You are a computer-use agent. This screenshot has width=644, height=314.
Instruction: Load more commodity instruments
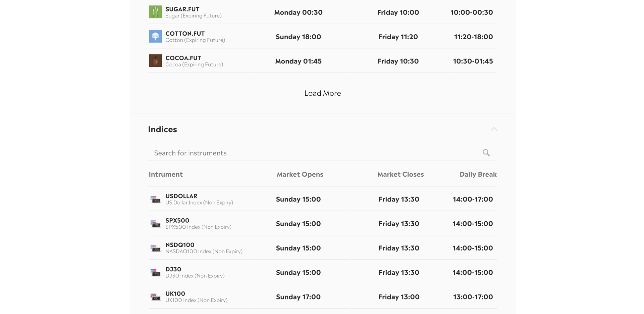[323, 93]
